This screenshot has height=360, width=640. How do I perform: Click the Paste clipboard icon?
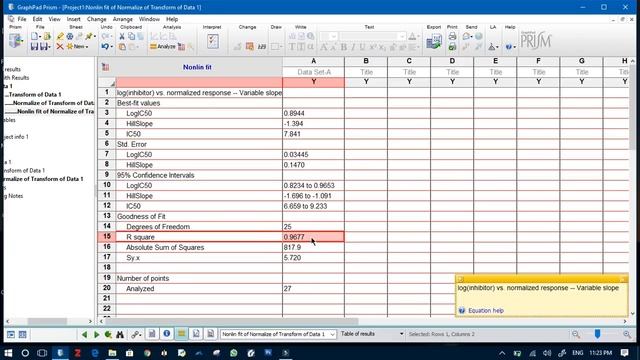point(122,47)
